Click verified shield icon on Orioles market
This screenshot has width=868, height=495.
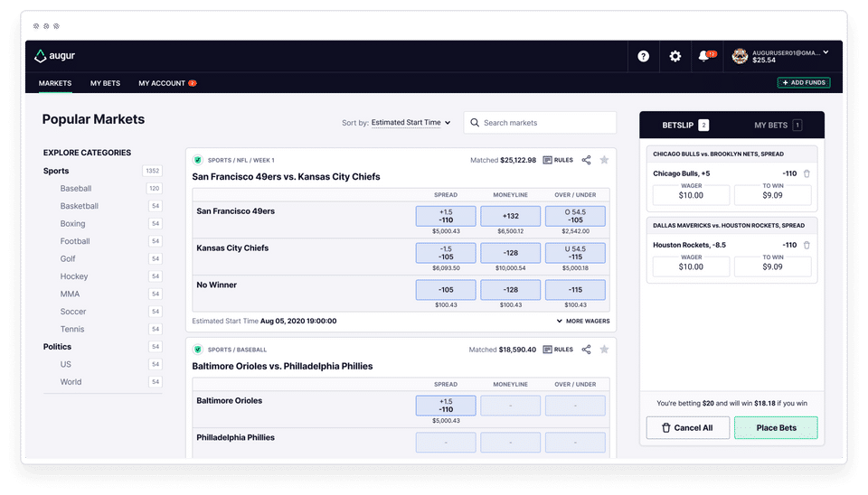point(198,350)
